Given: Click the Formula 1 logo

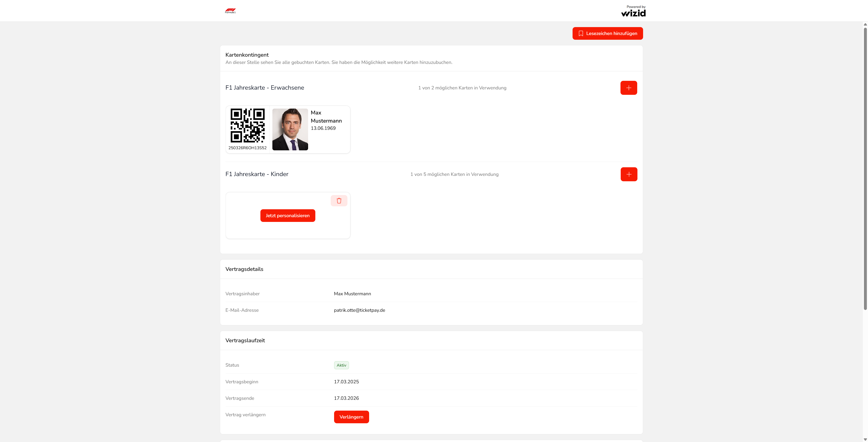Looking at the screenshot, I should 230,11.
